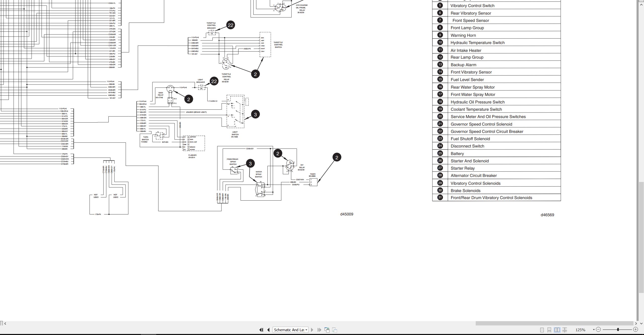Go to the next page arrow
The width and height of the screenshot is (644, 335).
click(x=312, y=330)
